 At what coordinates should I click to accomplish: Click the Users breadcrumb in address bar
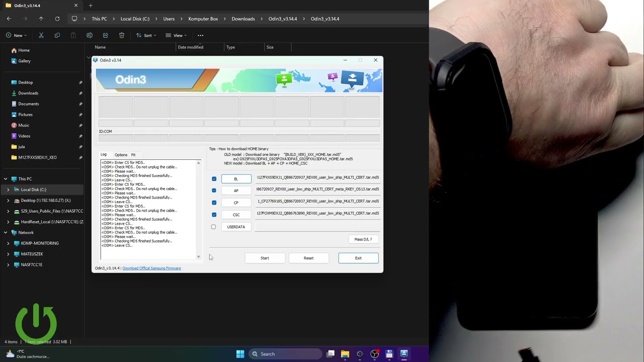[169, 19]
